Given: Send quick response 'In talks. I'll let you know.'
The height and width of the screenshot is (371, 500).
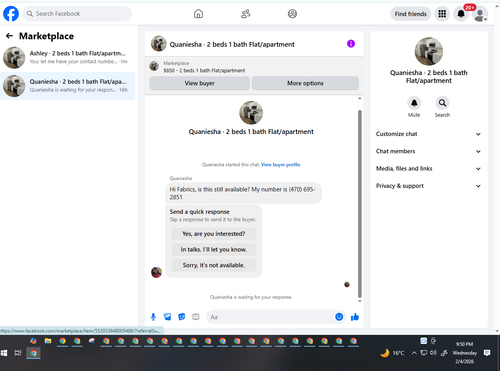Looking at the screenshot, I should pyautogui.click(x=214, y=249).
